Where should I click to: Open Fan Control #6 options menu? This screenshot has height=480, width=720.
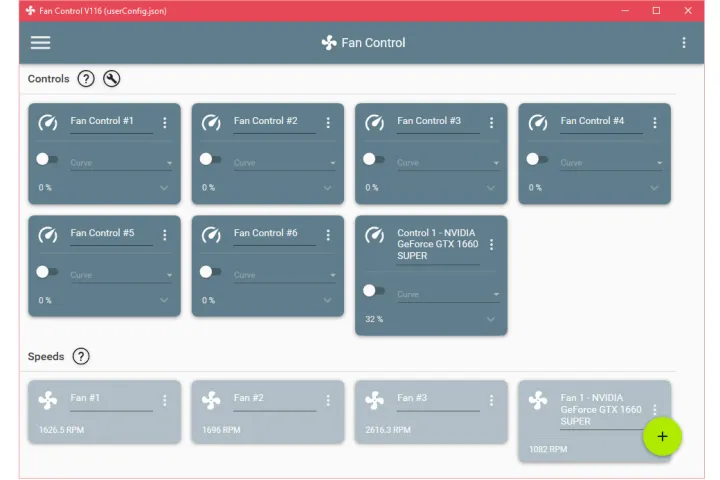coord(328,235)
